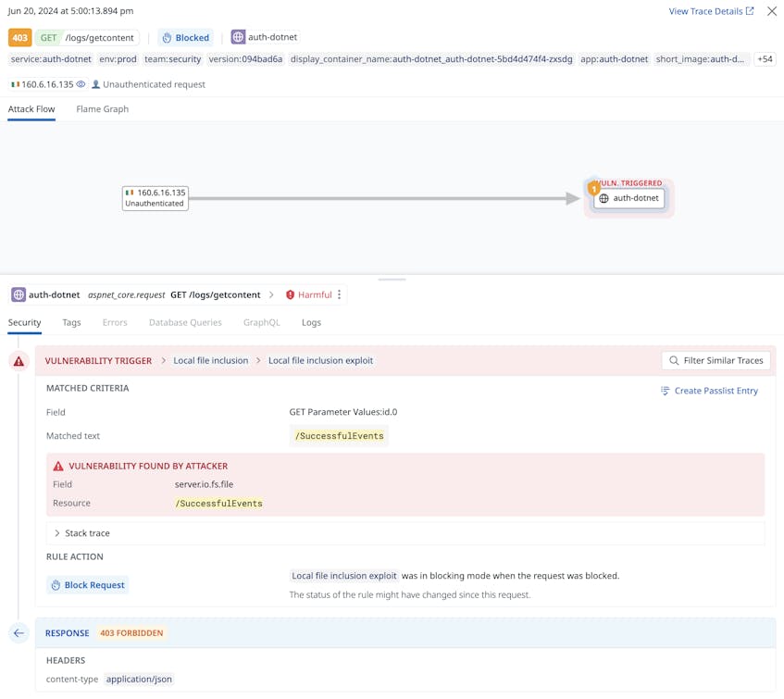Screen dimensions: 784x699
Task: Open View Trace Details
Action: (706, 10)
